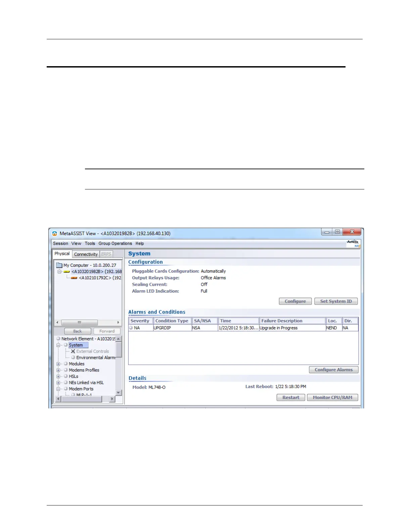Open the Tools menu

point(90,243)
